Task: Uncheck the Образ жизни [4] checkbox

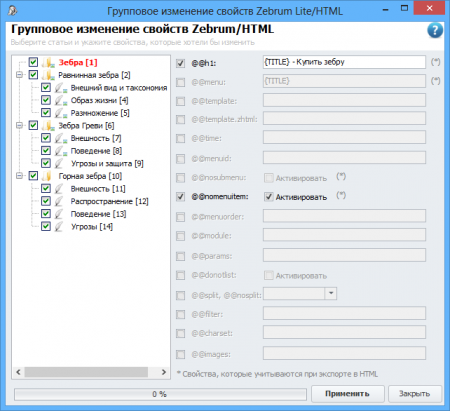Action: click(46, 100)
